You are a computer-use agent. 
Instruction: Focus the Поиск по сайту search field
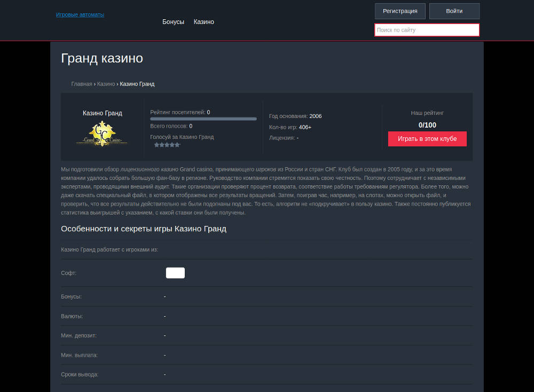click(427, 30)
